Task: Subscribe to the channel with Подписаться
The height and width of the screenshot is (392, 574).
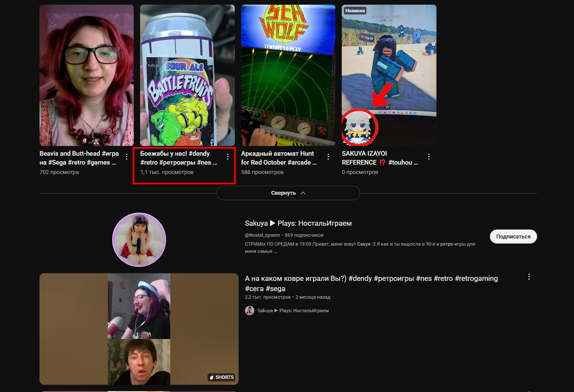Action: [x=513, y=237]
